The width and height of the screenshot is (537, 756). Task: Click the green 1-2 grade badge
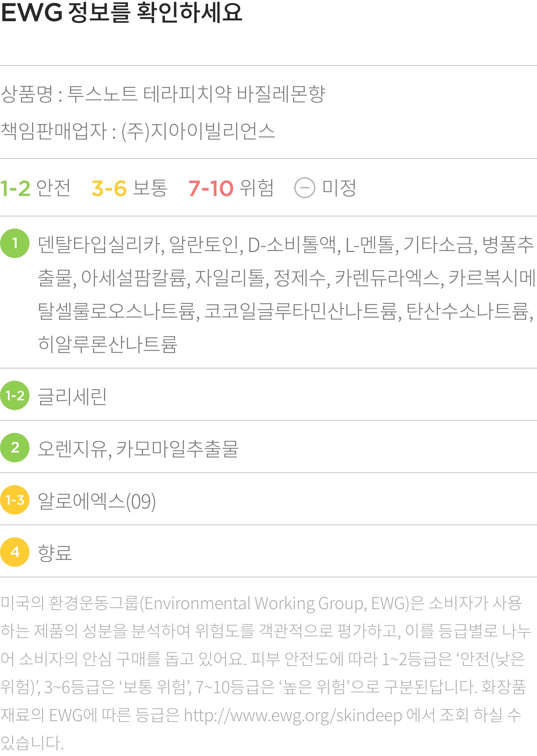[15, 395]
